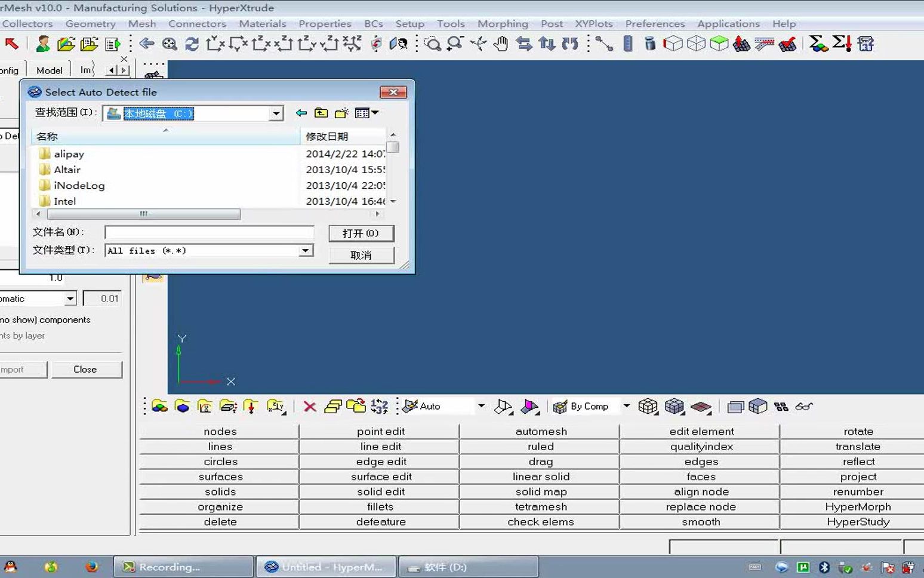
Task: Click the 打开 (Open) button
Action: (361, 233)
